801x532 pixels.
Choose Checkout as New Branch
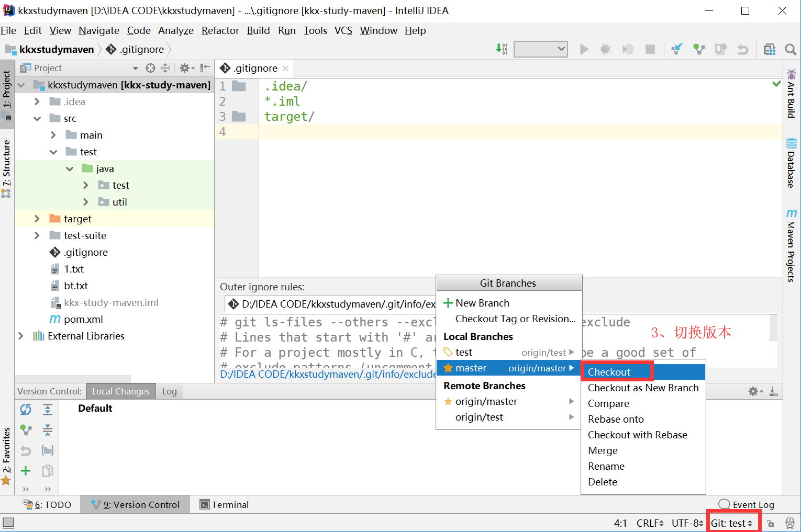point(643,388)
